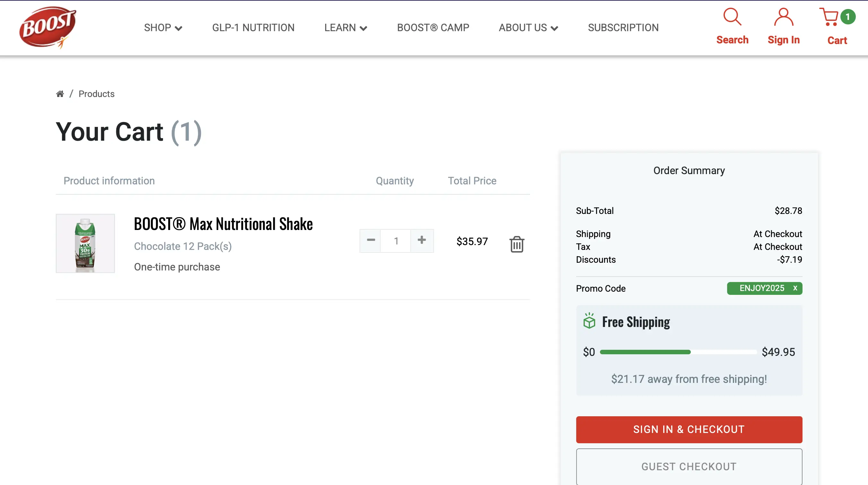Click the home breadcrumb icon

60,94
